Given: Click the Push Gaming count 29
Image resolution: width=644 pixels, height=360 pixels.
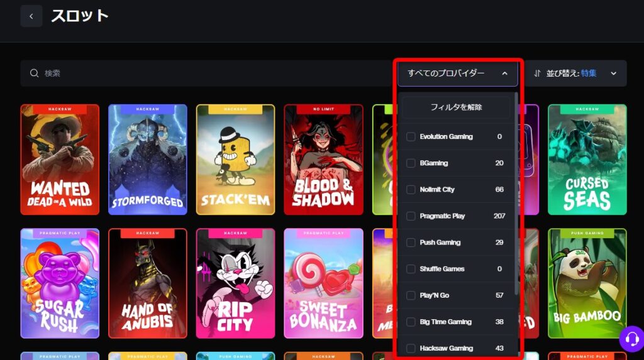Looking at the screenshot, I should (499, 243).
